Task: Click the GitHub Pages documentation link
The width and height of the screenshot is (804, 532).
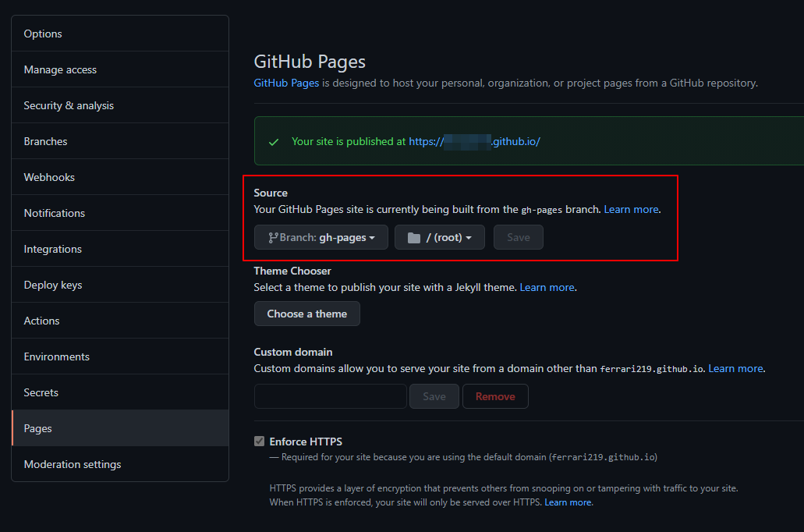Action: pyautogui.click(x=286, y=83)
